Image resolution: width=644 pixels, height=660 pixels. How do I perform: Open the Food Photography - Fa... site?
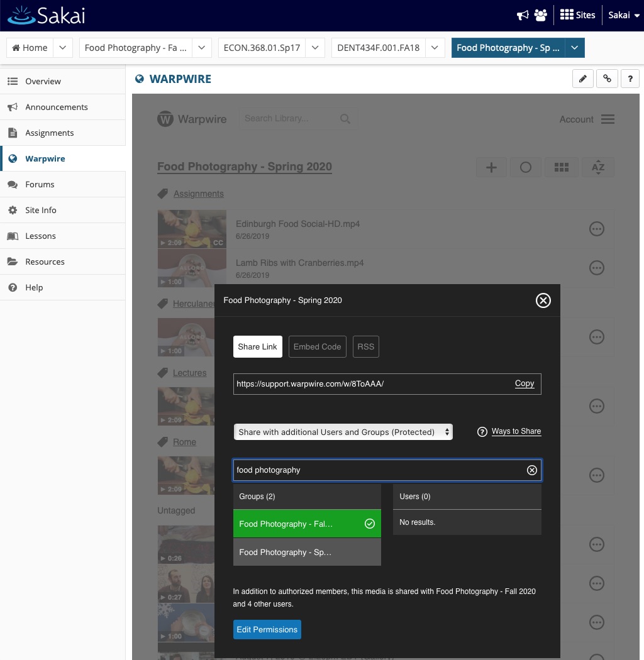(x=136, y=48)
